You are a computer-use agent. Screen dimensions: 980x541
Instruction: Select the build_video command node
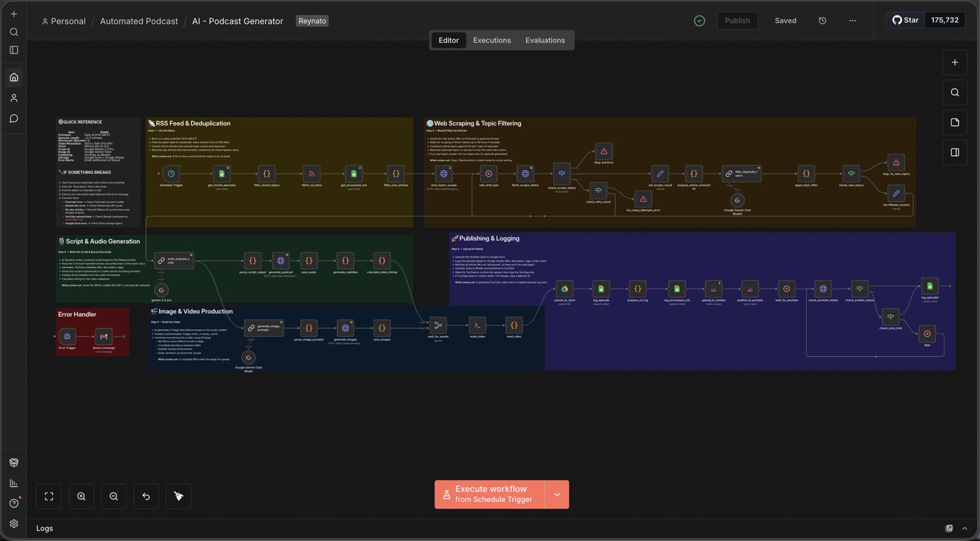click(477, 325)
